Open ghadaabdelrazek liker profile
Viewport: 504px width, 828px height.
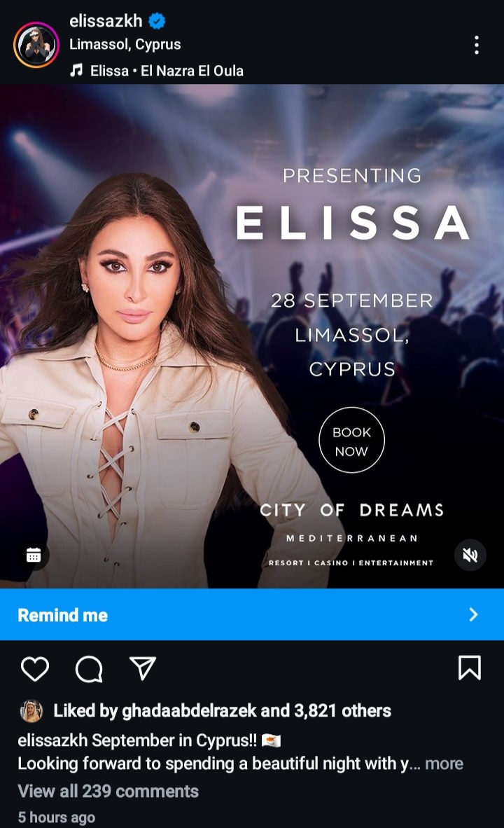tap(189, 711)
